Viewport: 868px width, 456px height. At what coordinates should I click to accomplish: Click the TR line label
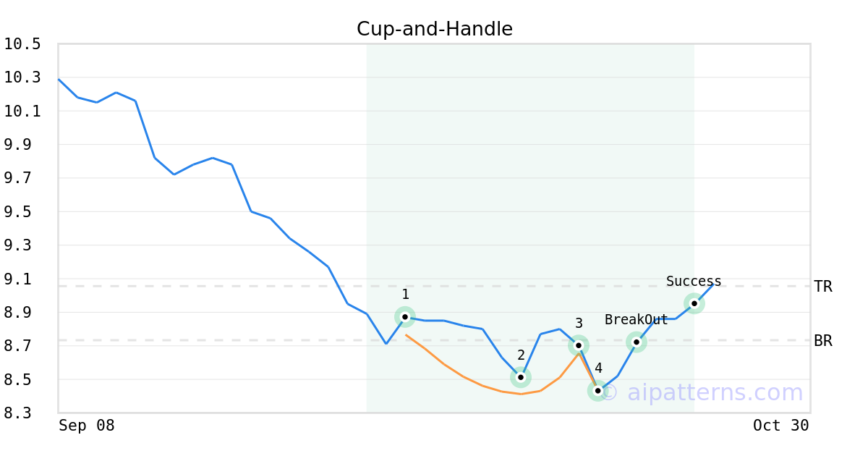point(823,287)
